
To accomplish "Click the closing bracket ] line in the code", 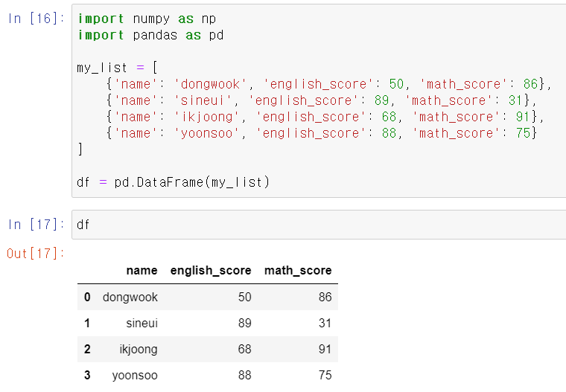I will coord(80,150).
